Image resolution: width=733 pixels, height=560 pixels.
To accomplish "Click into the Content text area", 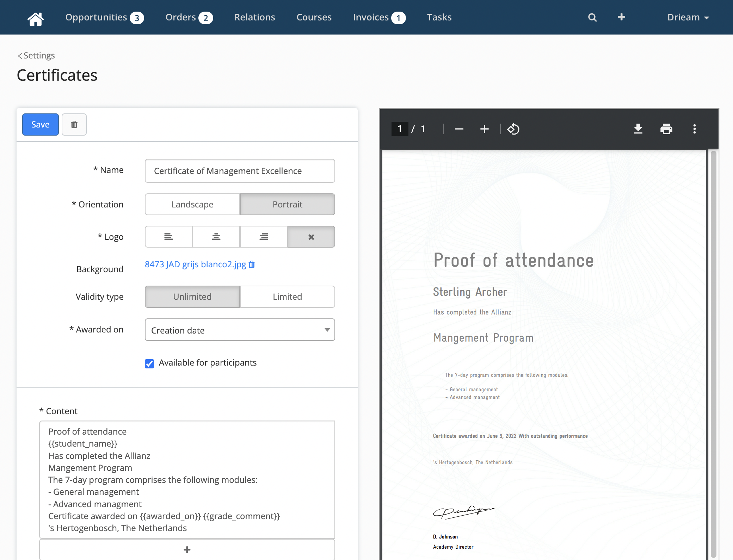I will coord(187,479).
